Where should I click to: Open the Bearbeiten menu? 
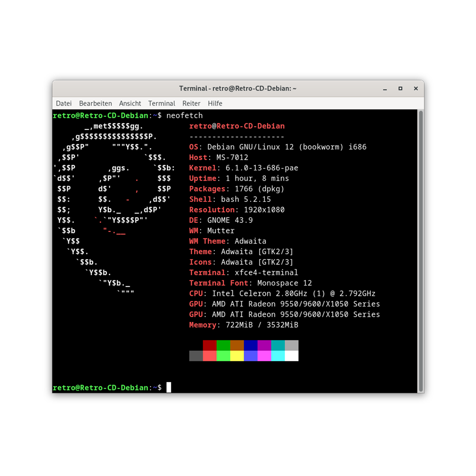(x=95, y=104)
